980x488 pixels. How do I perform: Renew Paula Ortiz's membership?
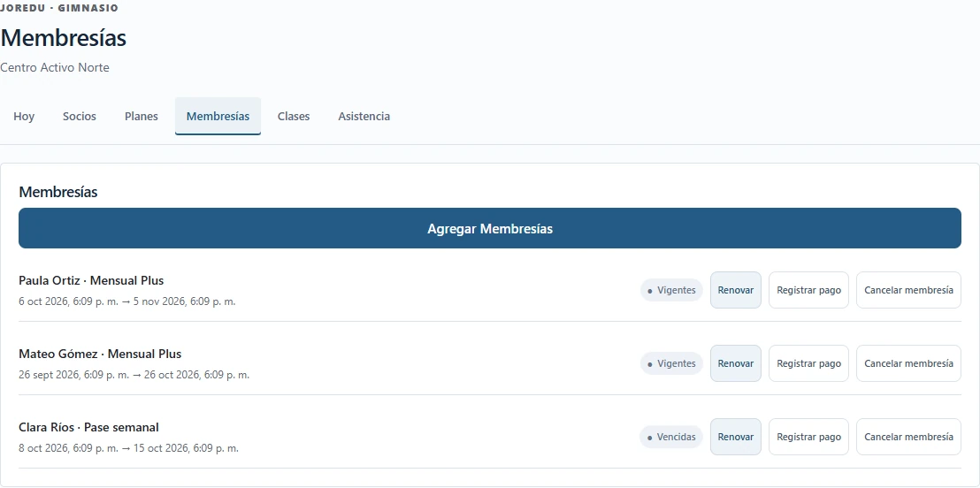click(736, 290)
